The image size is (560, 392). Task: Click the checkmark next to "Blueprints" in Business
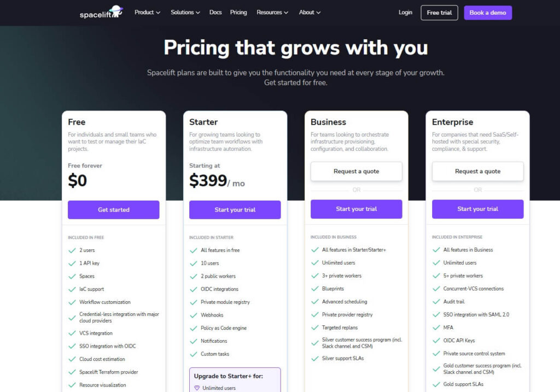(x=314, y=289)
